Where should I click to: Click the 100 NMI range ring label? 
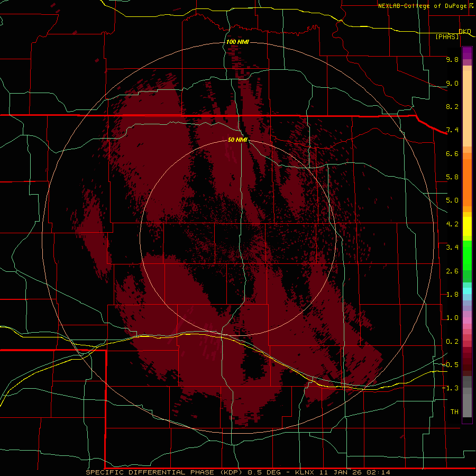[237, 42]
